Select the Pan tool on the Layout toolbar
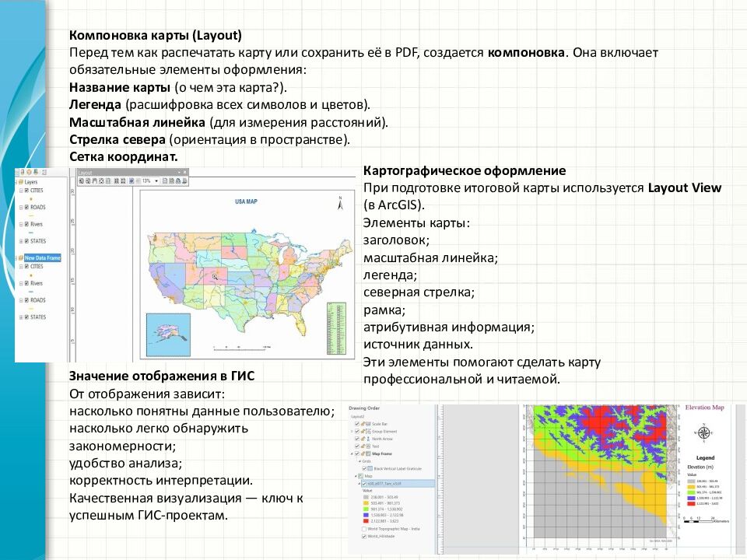This screenshot has height=560, width=747. coord(96,182)
